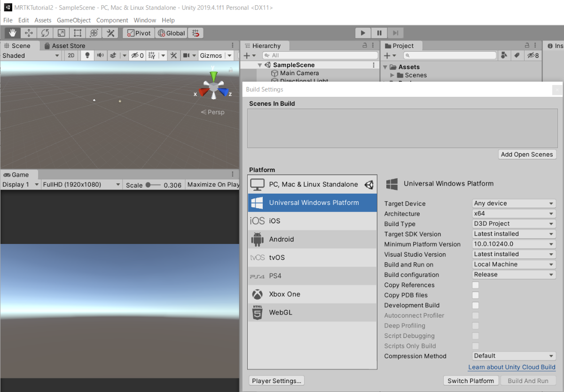This screenshot has width=564, height=392.
Task: Toggle hidden packages count in Project
Action: [x=533, y=55]
